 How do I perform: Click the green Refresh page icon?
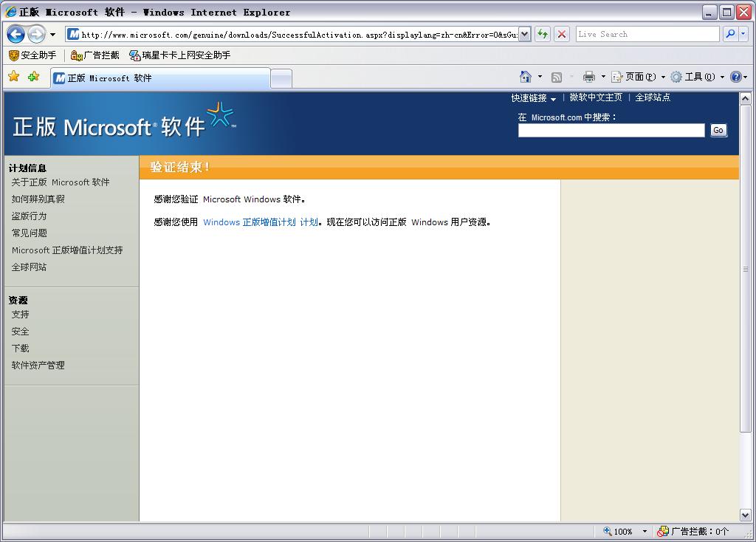pos(543,34)
